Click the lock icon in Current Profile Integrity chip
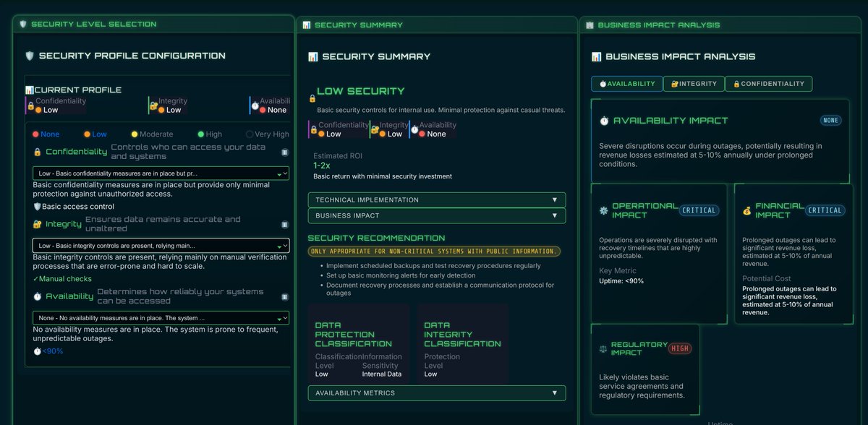Image resolution: width=868 pixels, height=425 pixels. [153, 106]
